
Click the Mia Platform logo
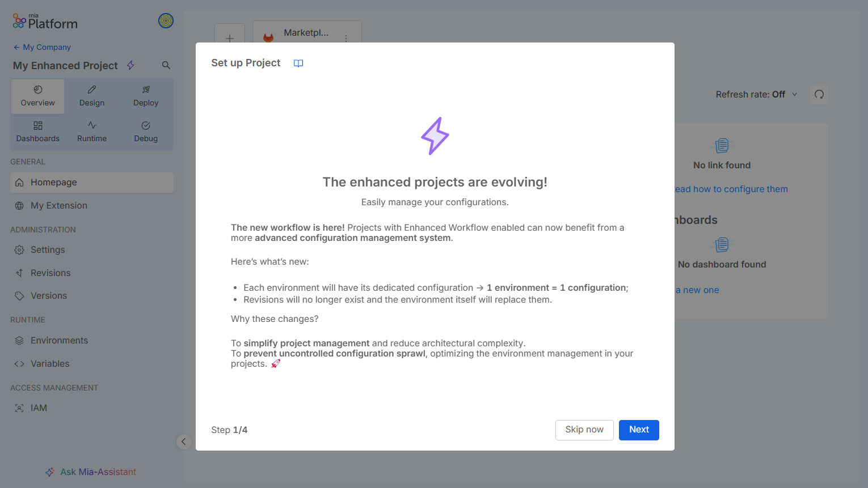[x=45, y=22]
